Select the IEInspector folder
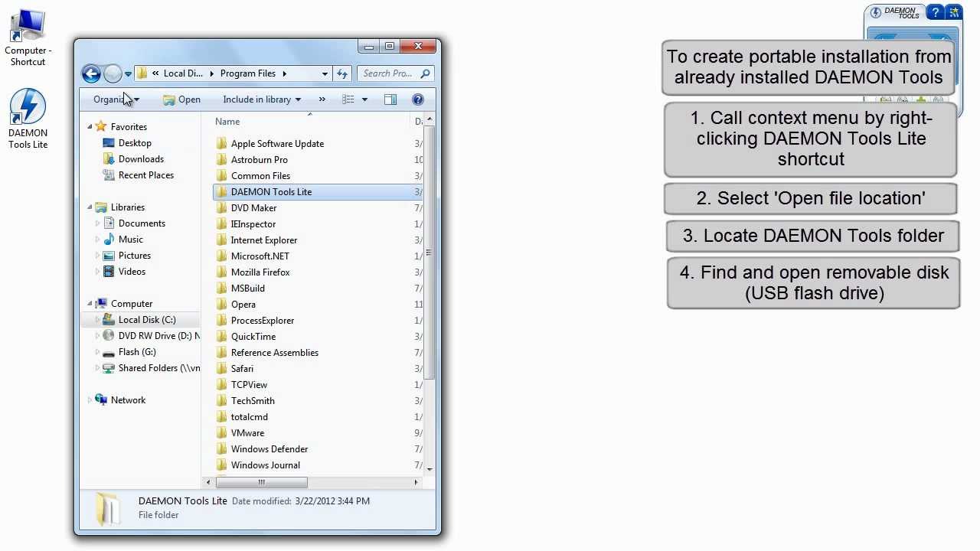Image resolution: width=980 pixels, height=551 pixels. point(253,224)
